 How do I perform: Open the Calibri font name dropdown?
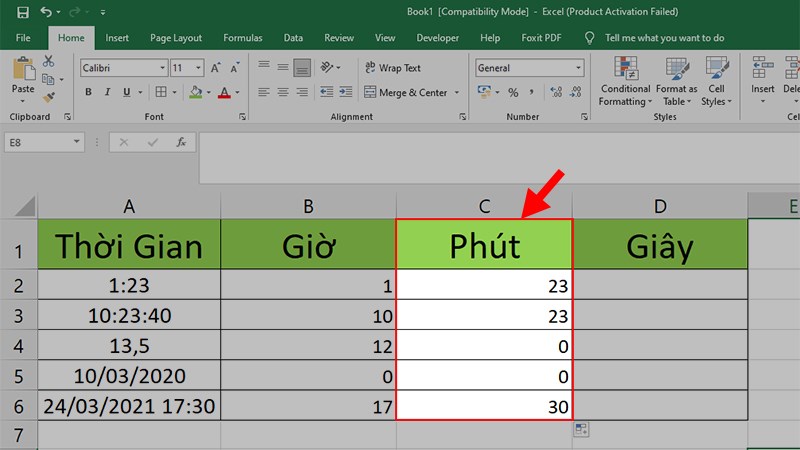point(162,68)
